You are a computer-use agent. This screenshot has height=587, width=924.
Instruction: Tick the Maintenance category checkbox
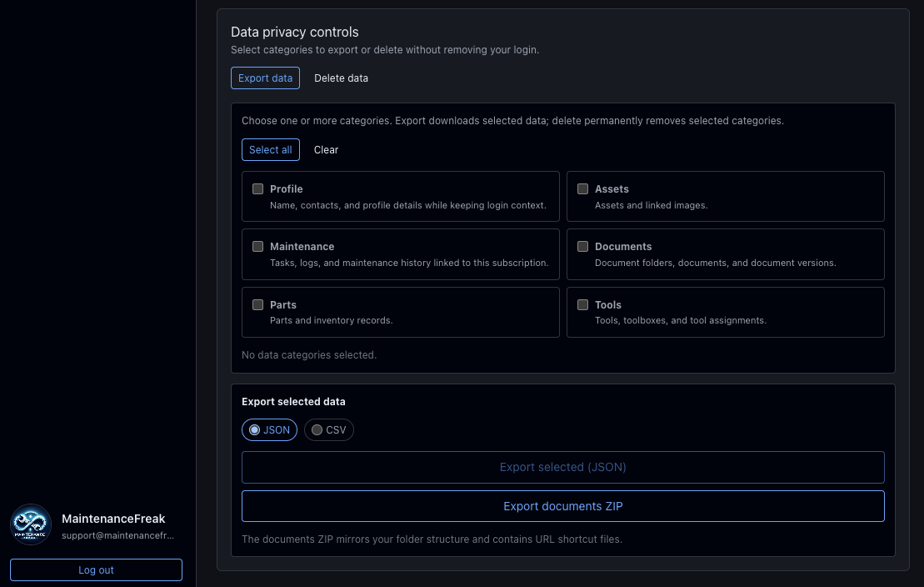pos(257,246)
